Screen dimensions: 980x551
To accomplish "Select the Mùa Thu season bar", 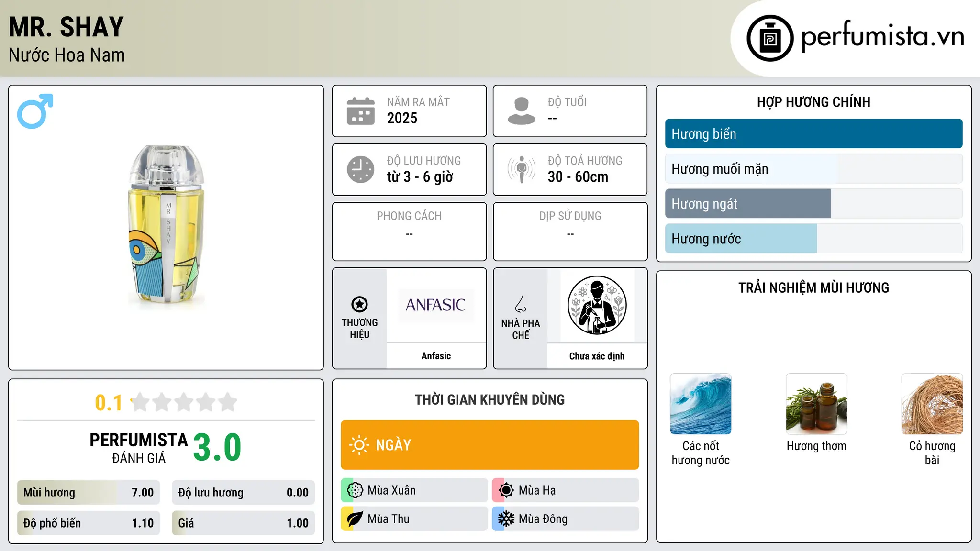I will [x=414, y=519].
